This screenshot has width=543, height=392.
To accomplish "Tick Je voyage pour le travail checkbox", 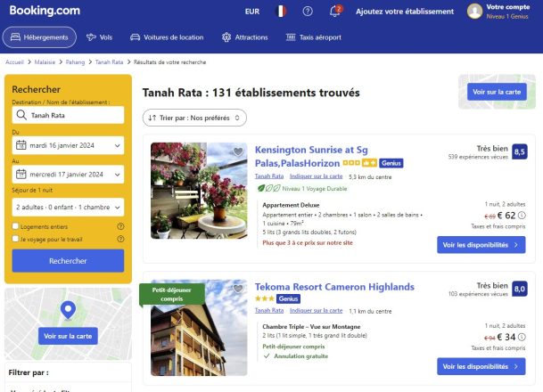I will (x=15, y=239).
